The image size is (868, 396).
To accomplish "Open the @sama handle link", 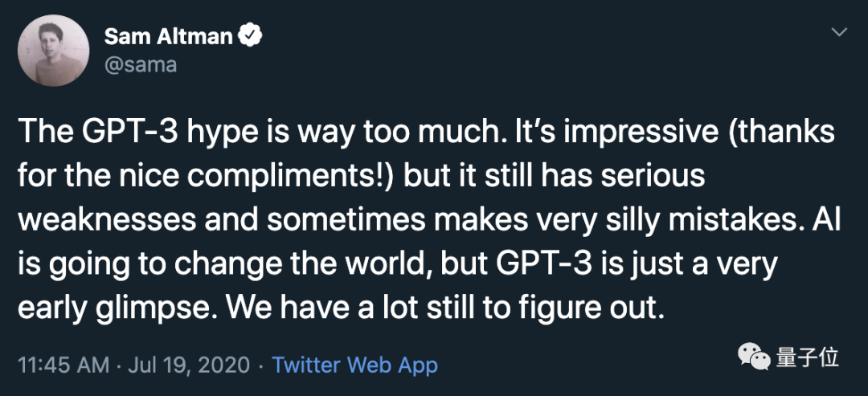I will [x=140, y=64].
